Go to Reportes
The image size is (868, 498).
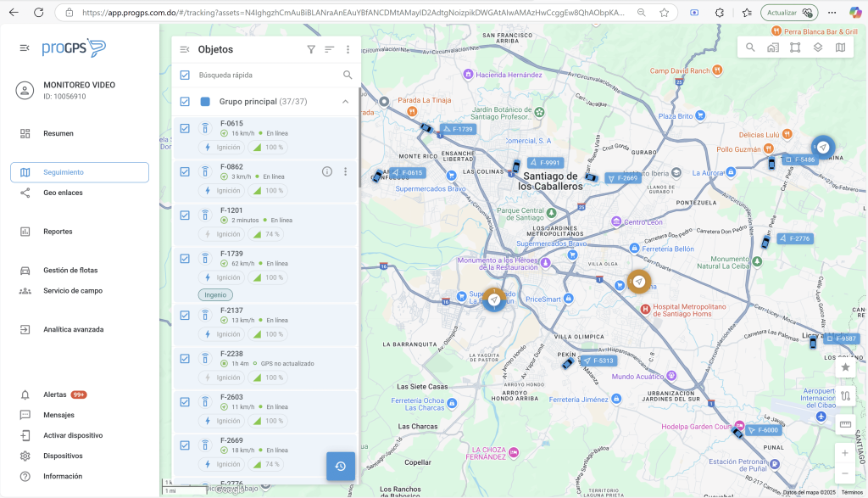pyautogui.click(x=80, y=232)
